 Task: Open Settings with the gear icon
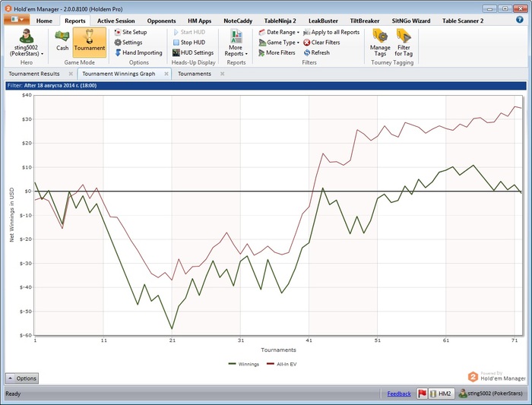coord(128,43)
